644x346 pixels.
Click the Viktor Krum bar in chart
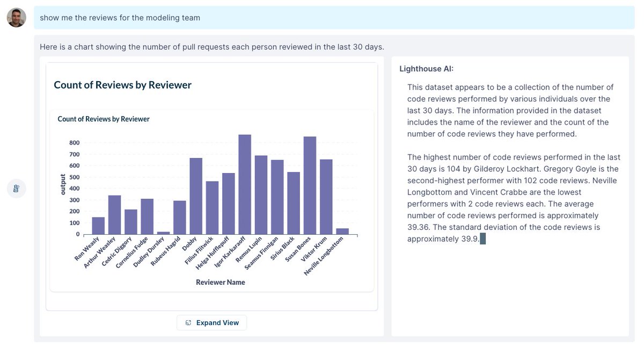(326, 197)
